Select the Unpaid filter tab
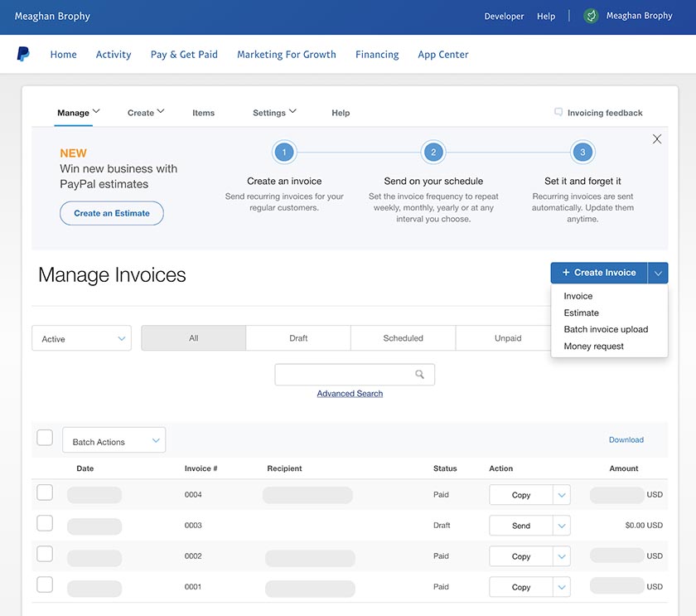This screenshot has width=696, height=616. [x=504, y=338]
